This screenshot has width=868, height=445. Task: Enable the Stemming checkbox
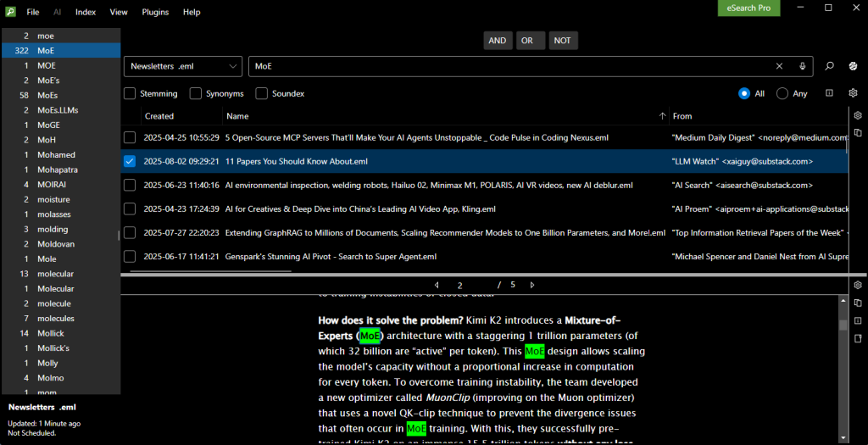pyautogui.click(x=130, y=93)
